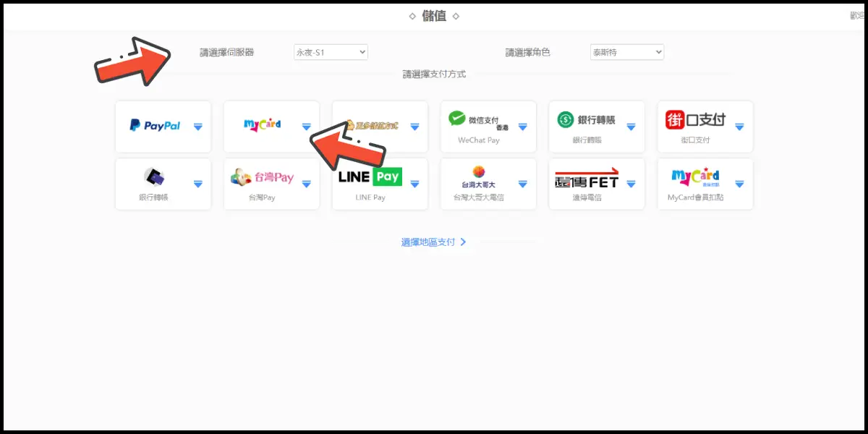This screenshot has width=868, height=434.
Task: Expand the WeChat Pay card blue arrow
Action: (523, 127)
